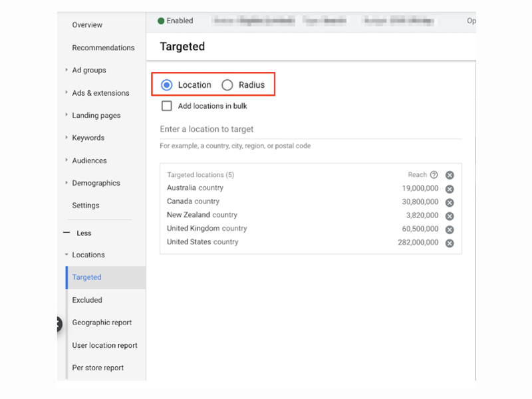Image resolution: width=532 pixels, height=399 pixels.
Task: Enable Add locations in bulk checkbox
Action: 166,106
